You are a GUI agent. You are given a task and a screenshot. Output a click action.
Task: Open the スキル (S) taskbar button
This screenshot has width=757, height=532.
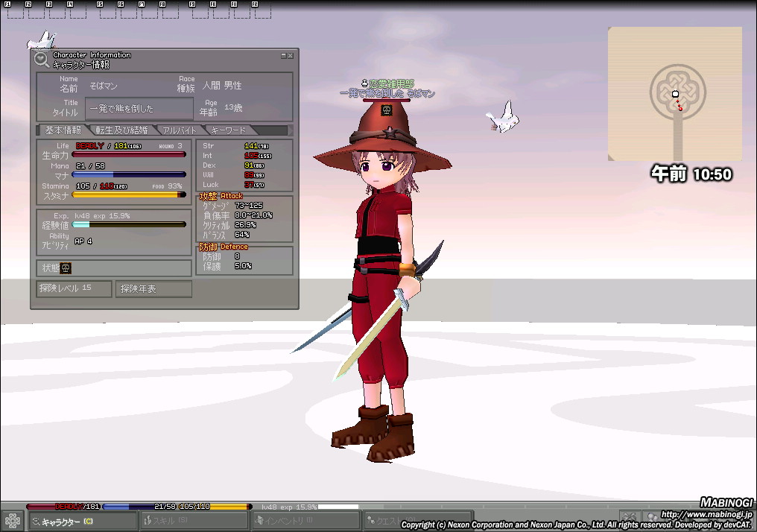pos(194,521)
